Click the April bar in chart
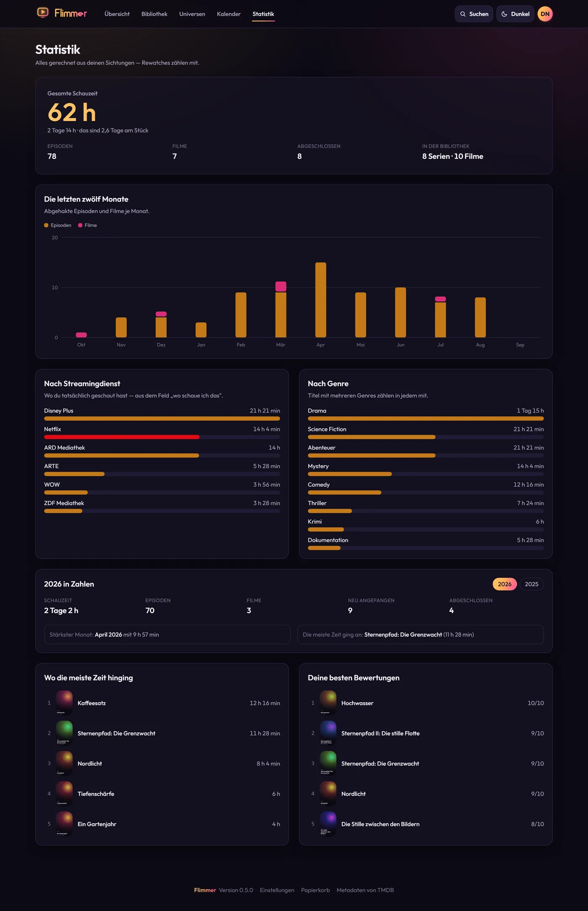588x911 pixels. [320, 300]
